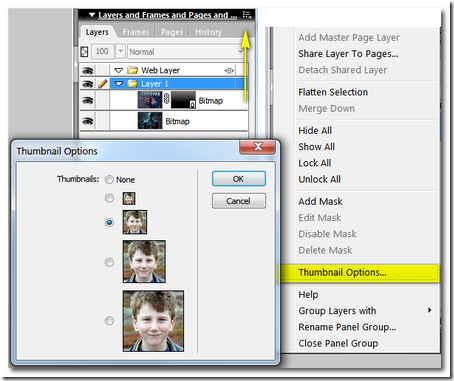This screenshot has height=381, width=454.
Task: Click the Layer 1 folder icon
Action: [133, 84]
